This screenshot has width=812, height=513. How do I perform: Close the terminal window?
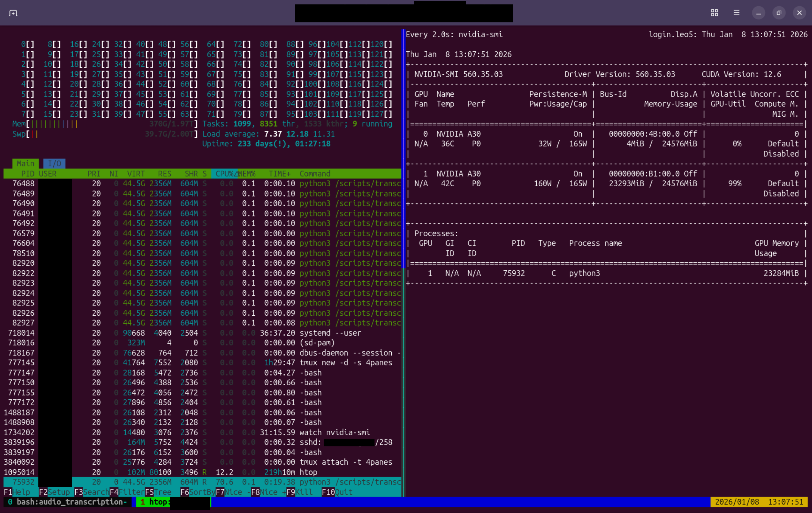tap(799, 13)
